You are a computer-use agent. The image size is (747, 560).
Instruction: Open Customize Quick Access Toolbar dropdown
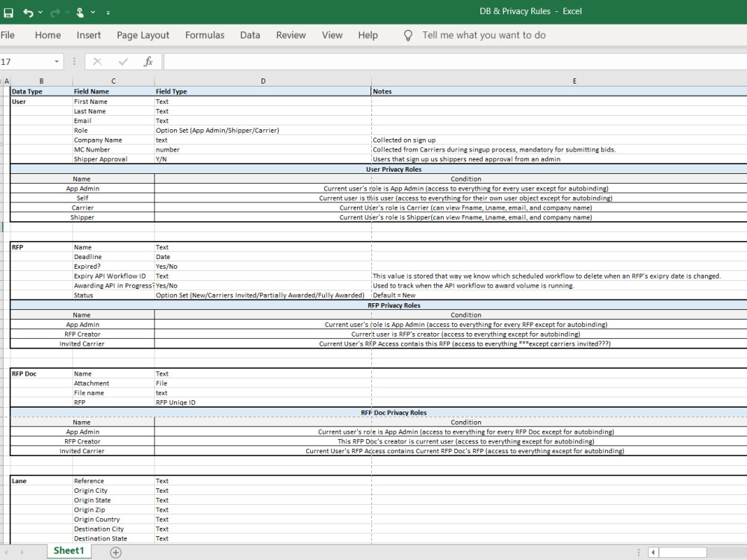(108, 13)
